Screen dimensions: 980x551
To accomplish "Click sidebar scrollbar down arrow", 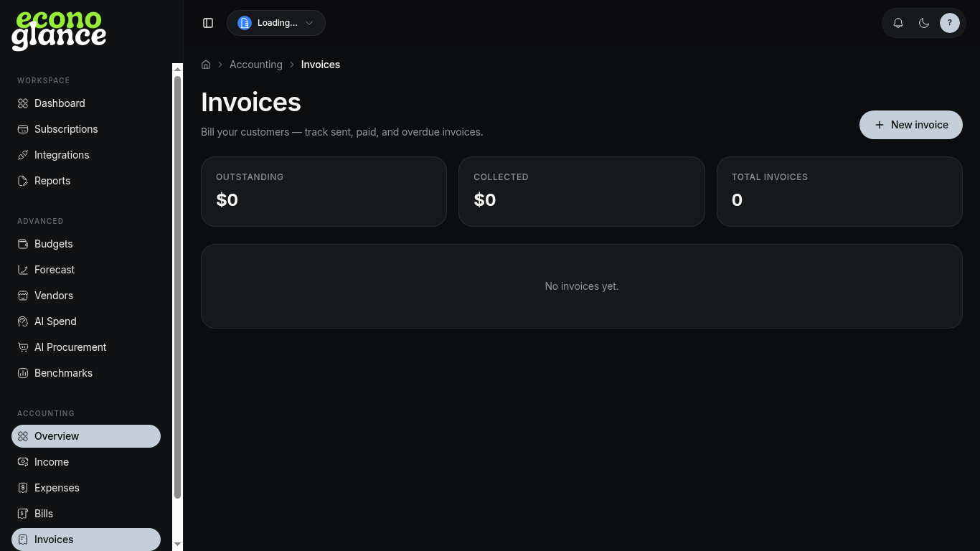I will (178, 545).
